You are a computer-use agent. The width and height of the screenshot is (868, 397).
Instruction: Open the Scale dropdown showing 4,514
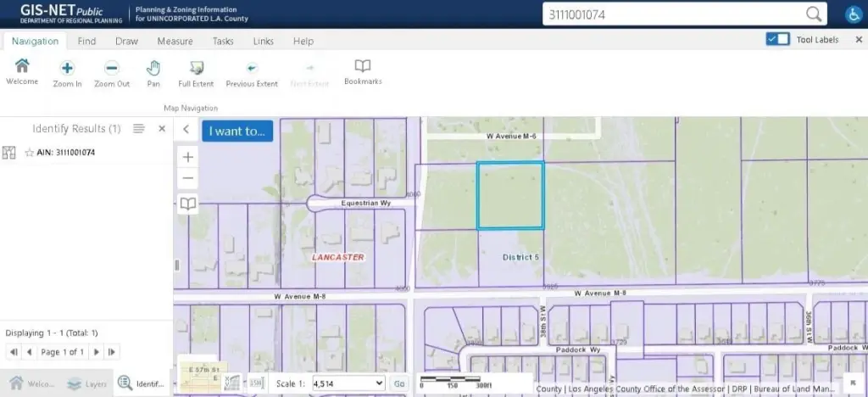[x=348, y=383]
